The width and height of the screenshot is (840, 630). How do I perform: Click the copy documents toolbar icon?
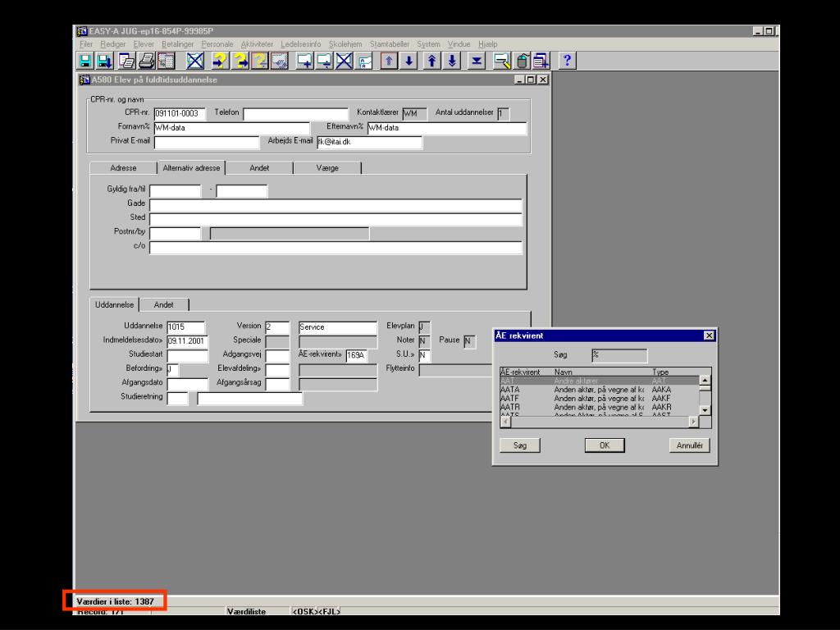127,61
